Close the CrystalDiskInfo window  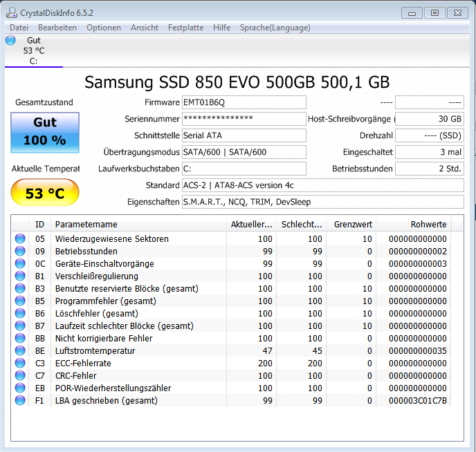click(457, 13)
